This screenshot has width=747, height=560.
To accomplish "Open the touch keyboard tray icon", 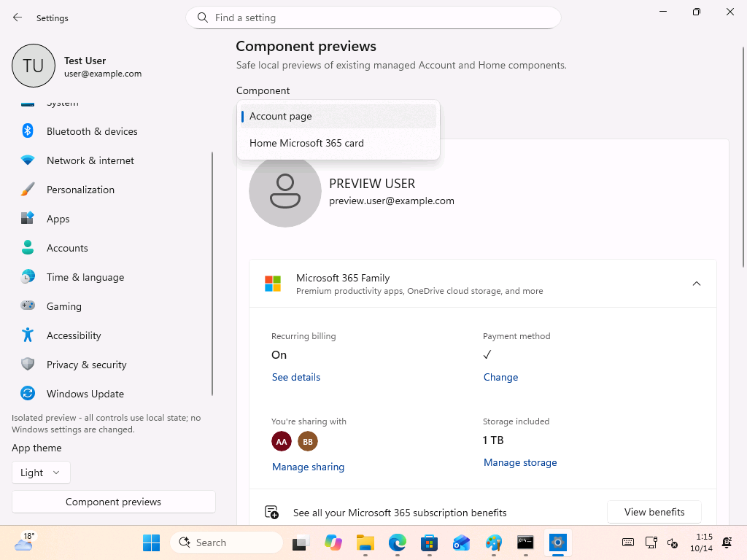I will pyautogui.click(x=628, y=542).
